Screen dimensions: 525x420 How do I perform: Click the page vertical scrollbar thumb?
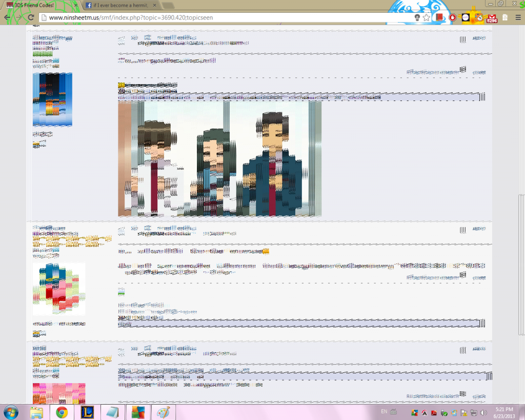(x=521, y=265)
